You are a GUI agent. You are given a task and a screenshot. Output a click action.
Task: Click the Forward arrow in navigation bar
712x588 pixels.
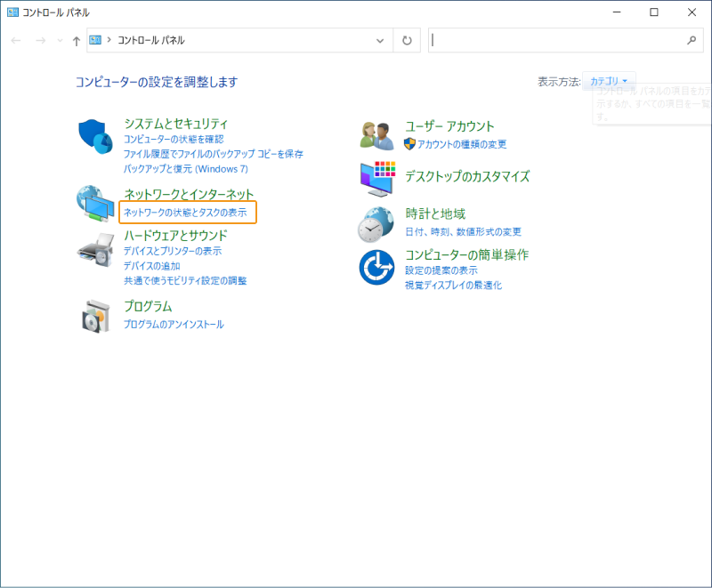pos(40,40)
